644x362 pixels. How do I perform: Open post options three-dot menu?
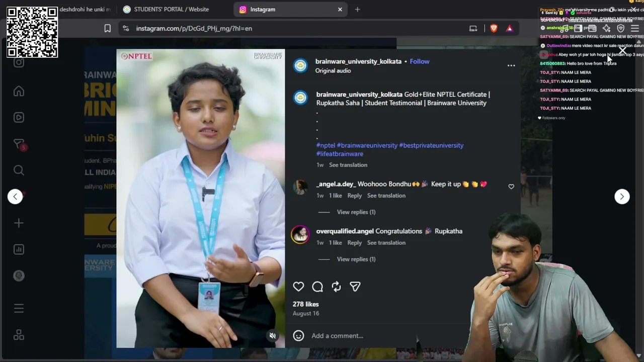click(x=511, y=65)
